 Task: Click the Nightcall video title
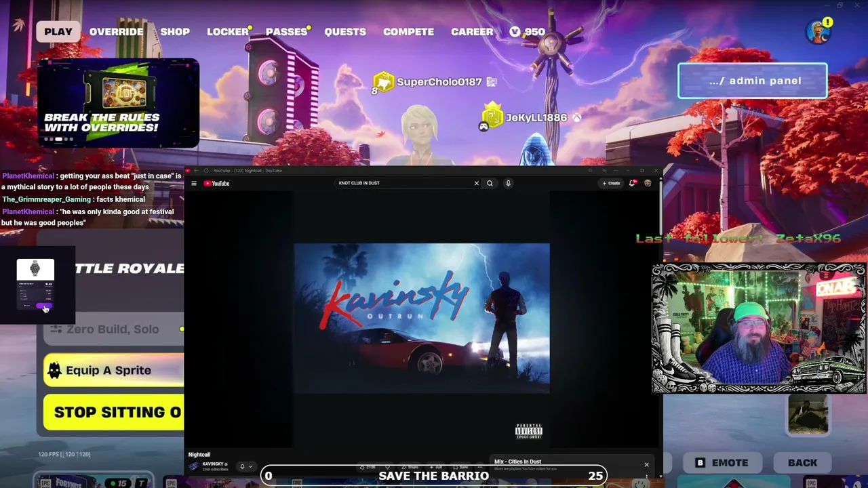[x=199, y=454]
